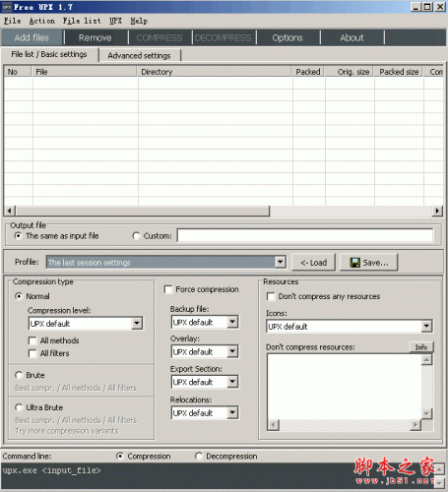The image size is (448, 492).
Task: Expand the Relocations dropdown
Action: point(232,412)
